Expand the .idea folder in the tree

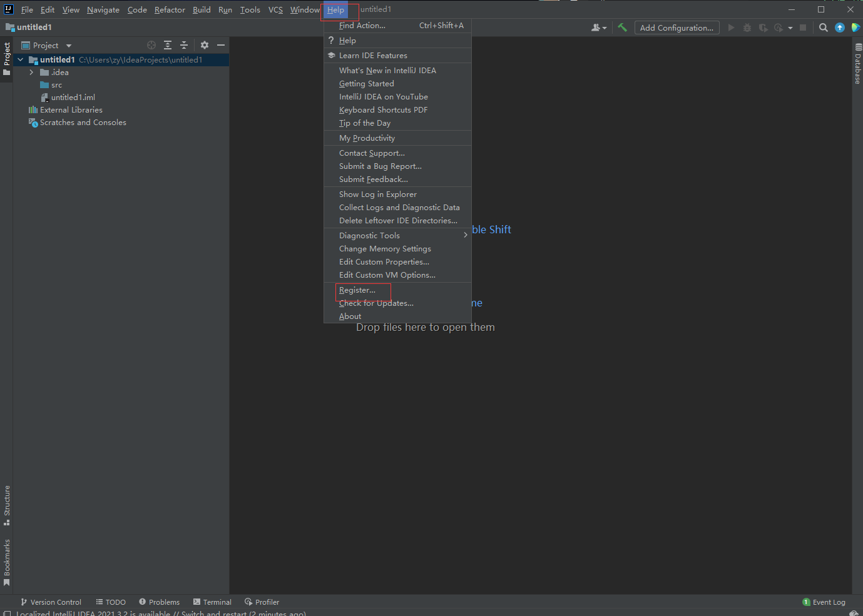coord(31,73)
